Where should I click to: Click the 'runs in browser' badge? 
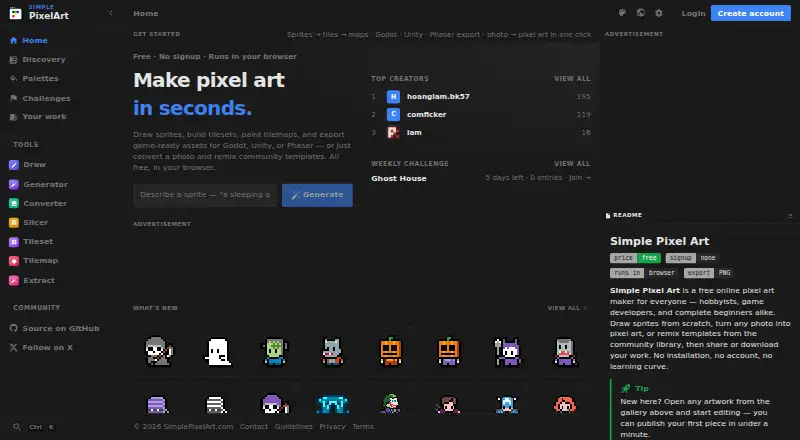click(644, 273)
